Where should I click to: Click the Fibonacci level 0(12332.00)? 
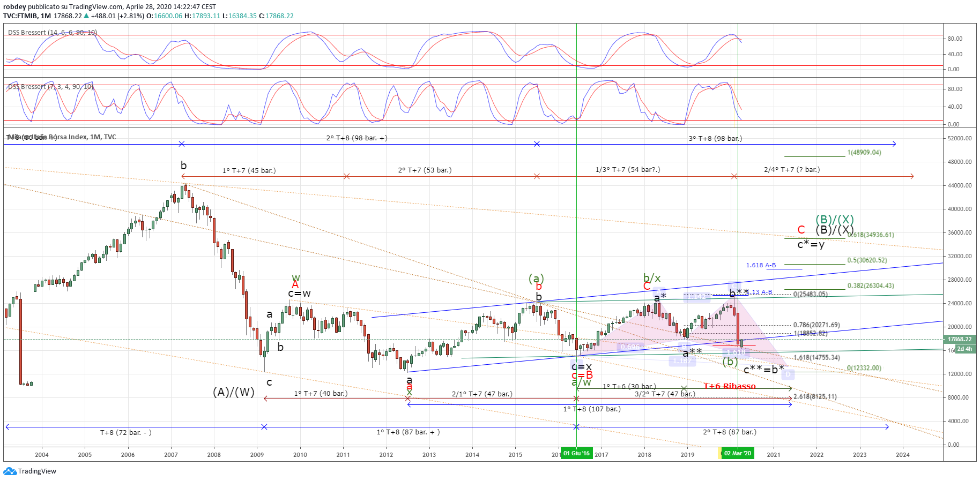click(864, 369)
